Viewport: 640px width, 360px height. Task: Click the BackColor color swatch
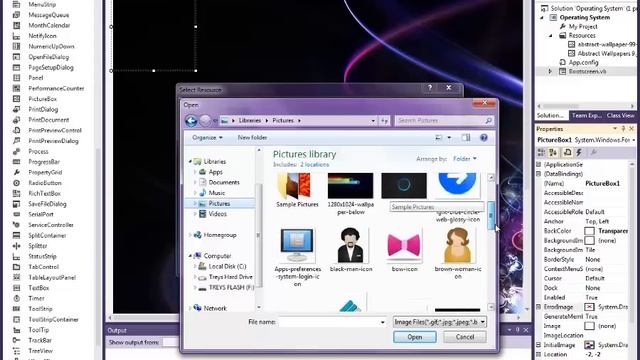[589, 231]
